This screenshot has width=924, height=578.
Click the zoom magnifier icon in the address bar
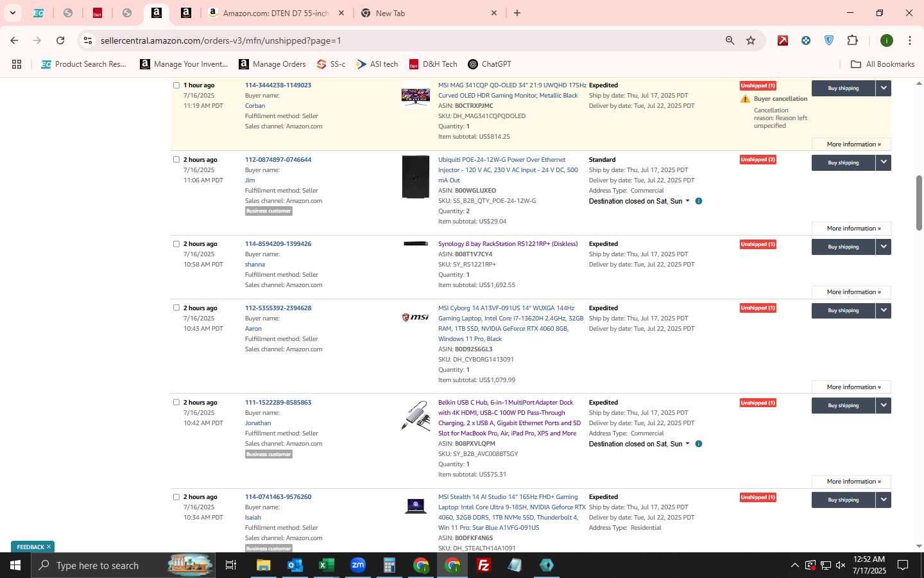730,40
